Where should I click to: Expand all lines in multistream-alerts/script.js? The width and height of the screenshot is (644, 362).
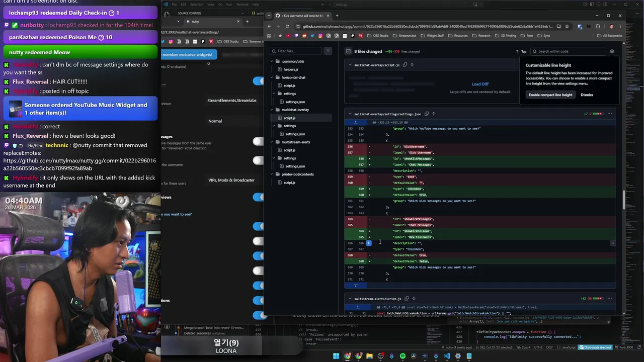click(414, 299)
